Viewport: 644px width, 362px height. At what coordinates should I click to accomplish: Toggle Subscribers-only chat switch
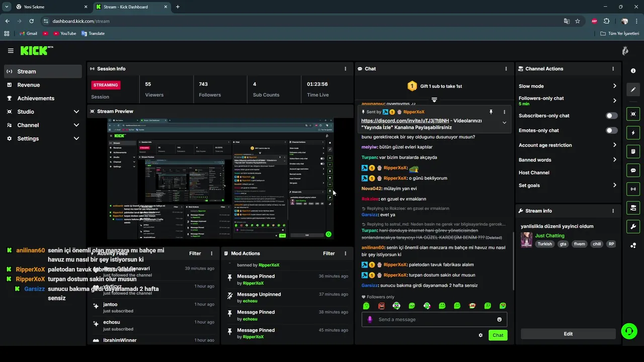pyautogui.click(x=611, y=116)
